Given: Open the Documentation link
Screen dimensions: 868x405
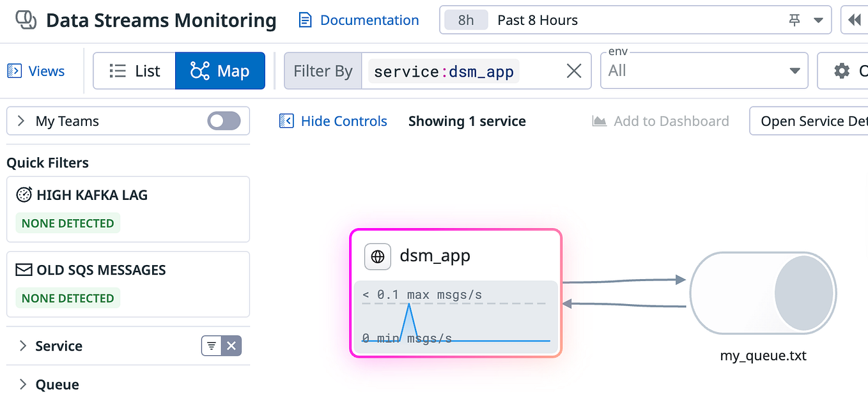Looking at the screenshot, I should point(358,20).
